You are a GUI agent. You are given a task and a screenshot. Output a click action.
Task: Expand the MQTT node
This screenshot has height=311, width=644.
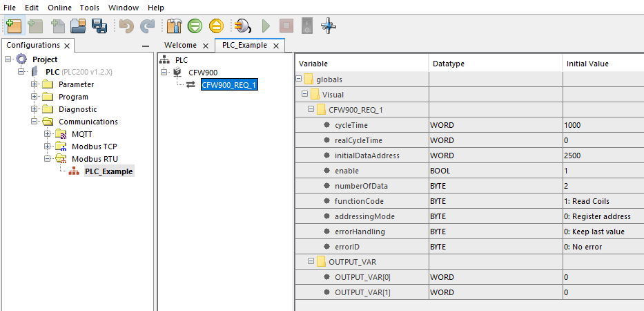[47, 134]
